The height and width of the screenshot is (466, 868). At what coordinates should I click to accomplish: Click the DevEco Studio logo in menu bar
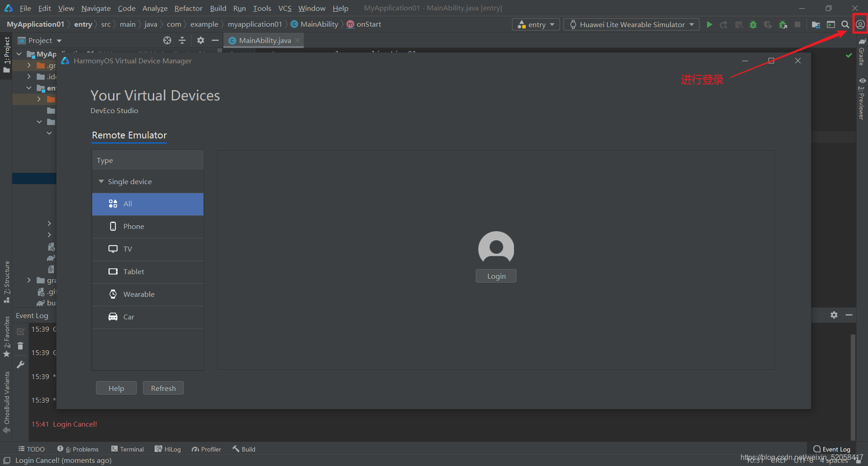(9, 8)
